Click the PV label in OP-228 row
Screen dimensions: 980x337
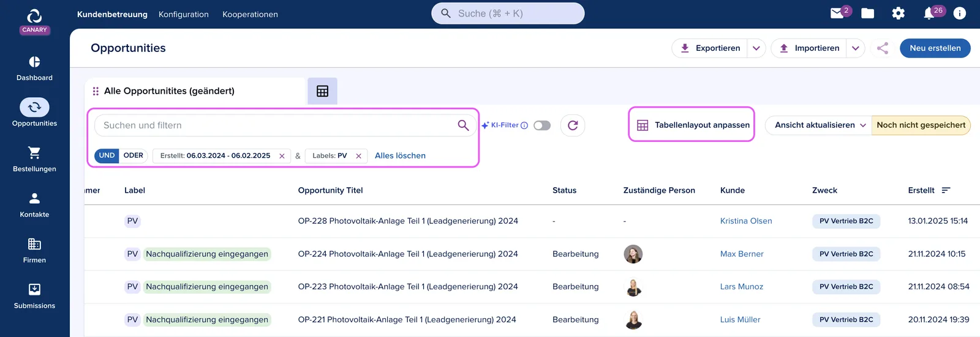tap(132, 221)
